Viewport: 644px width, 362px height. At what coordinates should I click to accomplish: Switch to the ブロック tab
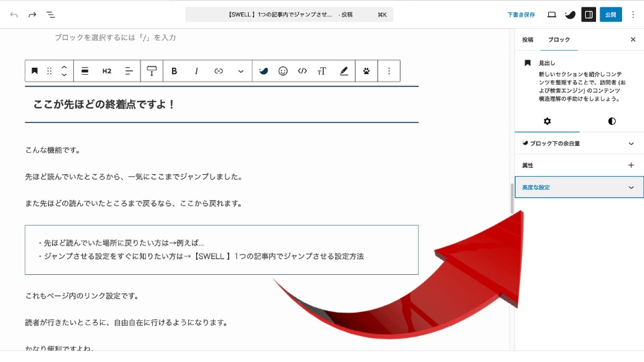(559, 40)
